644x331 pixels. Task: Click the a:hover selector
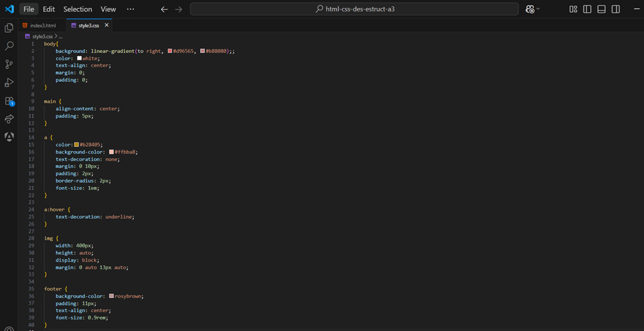click(x=54, y=209)
